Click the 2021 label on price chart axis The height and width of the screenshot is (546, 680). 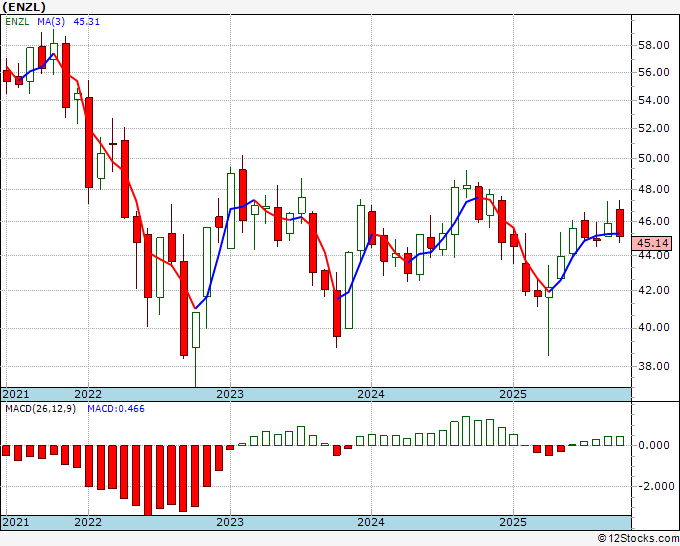point(16,394)
